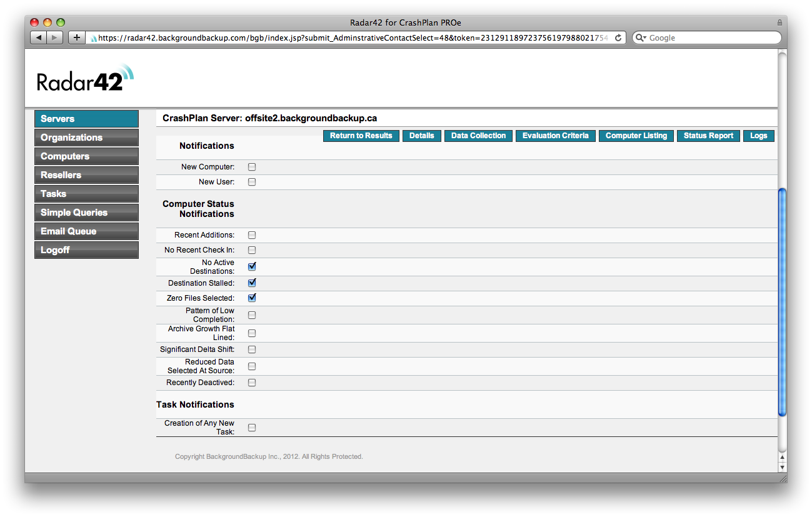This screenshot has height=517, width=812.
Task: Tick Pattern of Low Completion checkbox
Action: coord(252,315)
